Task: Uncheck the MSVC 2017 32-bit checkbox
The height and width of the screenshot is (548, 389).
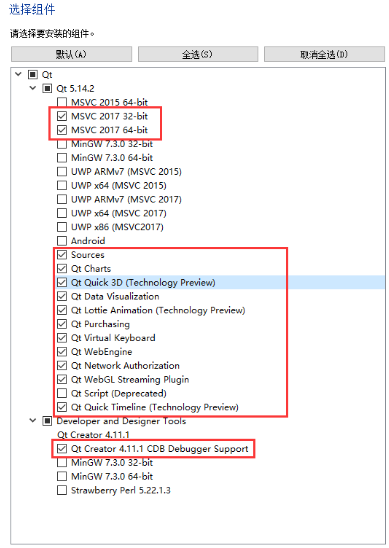Action: 62,116
